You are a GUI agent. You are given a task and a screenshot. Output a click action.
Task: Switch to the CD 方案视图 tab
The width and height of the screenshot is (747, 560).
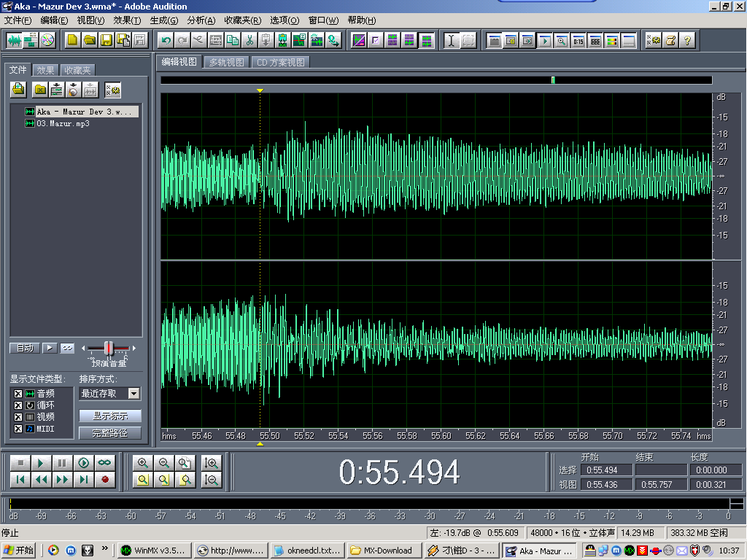coord(281,63)
